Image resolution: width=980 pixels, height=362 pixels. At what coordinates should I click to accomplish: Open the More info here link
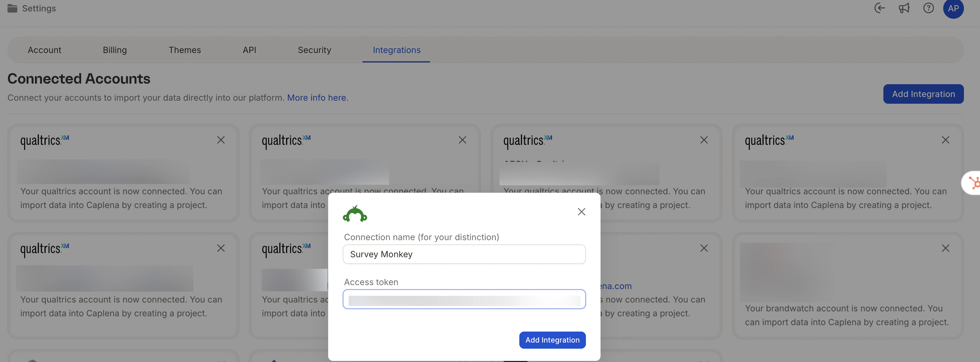coord(316,97)
